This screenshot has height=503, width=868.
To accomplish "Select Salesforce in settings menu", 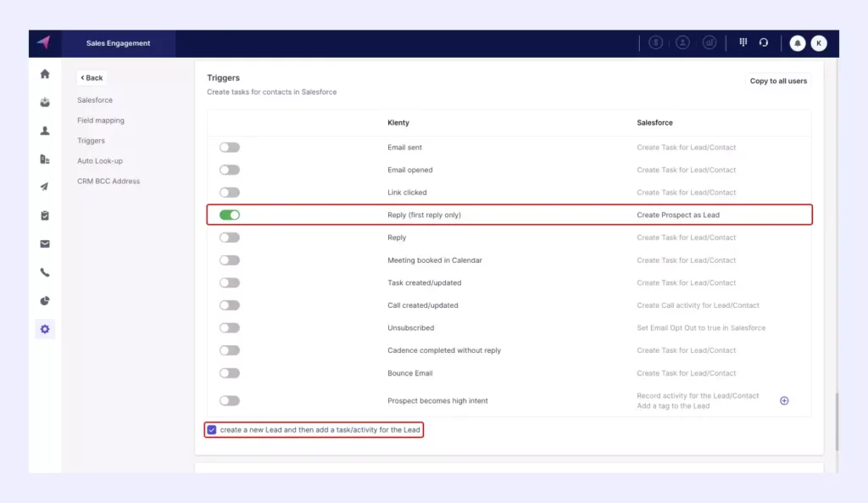I will click(x=95, y=100).
